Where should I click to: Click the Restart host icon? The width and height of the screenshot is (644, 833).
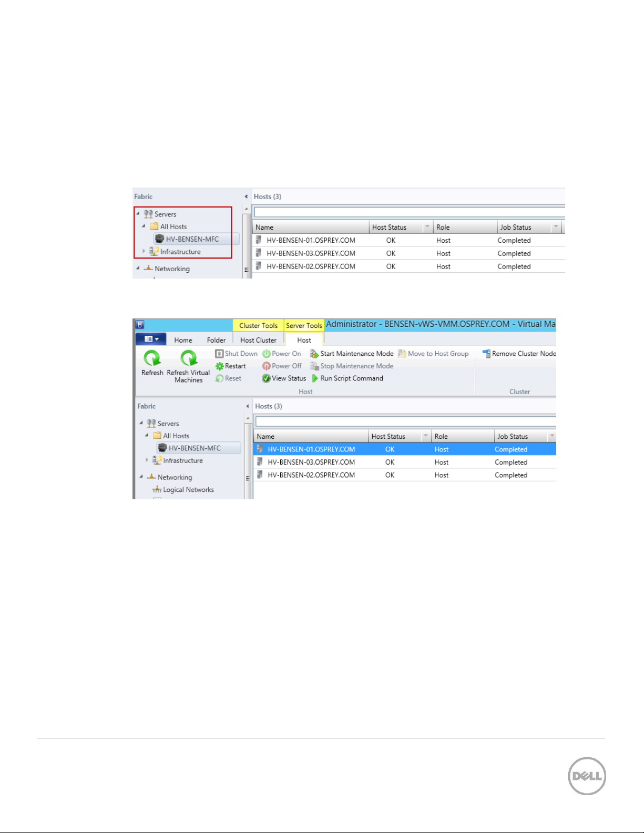[x=220, y=366]
